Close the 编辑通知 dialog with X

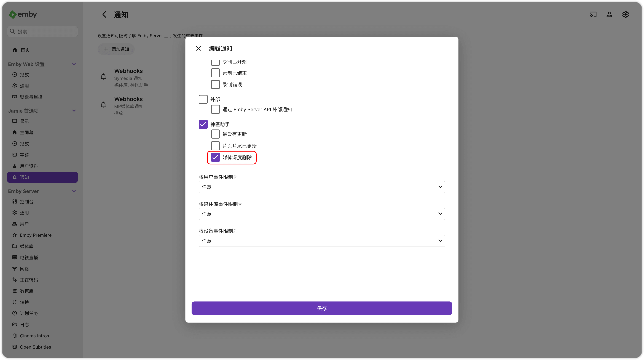point(198,49)
